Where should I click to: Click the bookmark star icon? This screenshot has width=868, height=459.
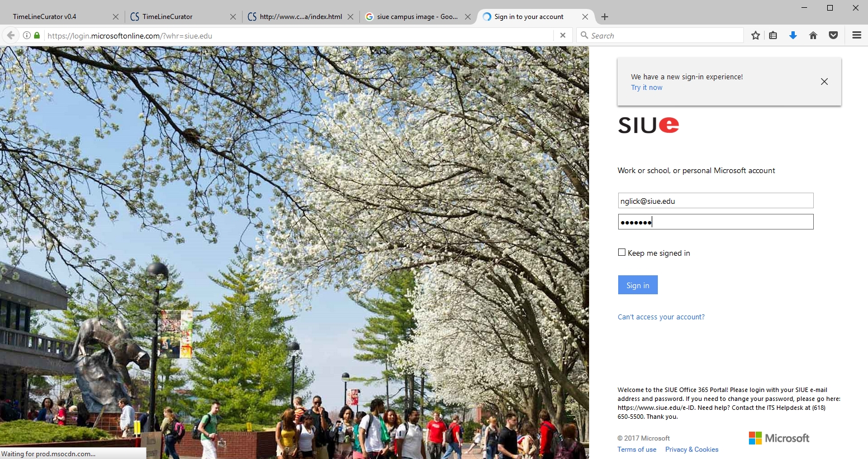(x=756, y=35)
